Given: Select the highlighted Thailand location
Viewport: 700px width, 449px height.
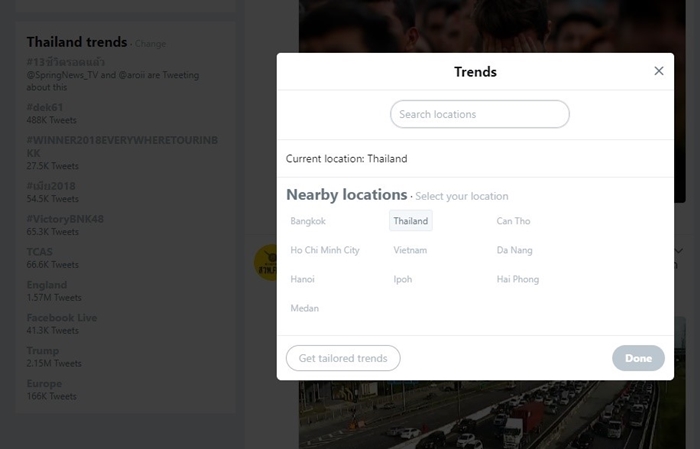Looking at the screenshot, I should point(411,221).
